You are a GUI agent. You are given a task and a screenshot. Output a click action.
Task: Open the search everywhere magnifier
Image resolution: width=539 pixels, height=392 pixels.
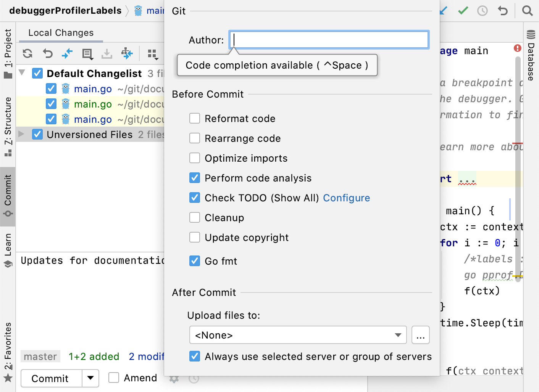528,11
